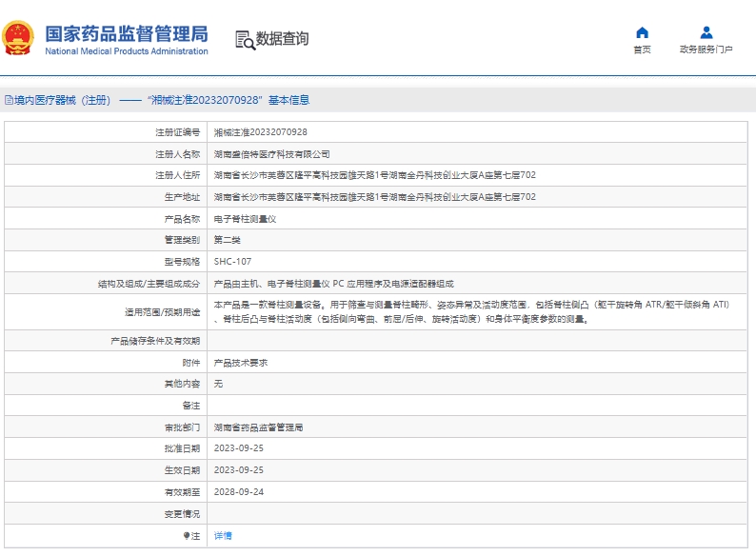Image resolution: width=756 pixels, height=556 pixels.
Task: Click the registrant name 湖南盛倍特医疗科技有限公司
Action: (x=271, y=153)
